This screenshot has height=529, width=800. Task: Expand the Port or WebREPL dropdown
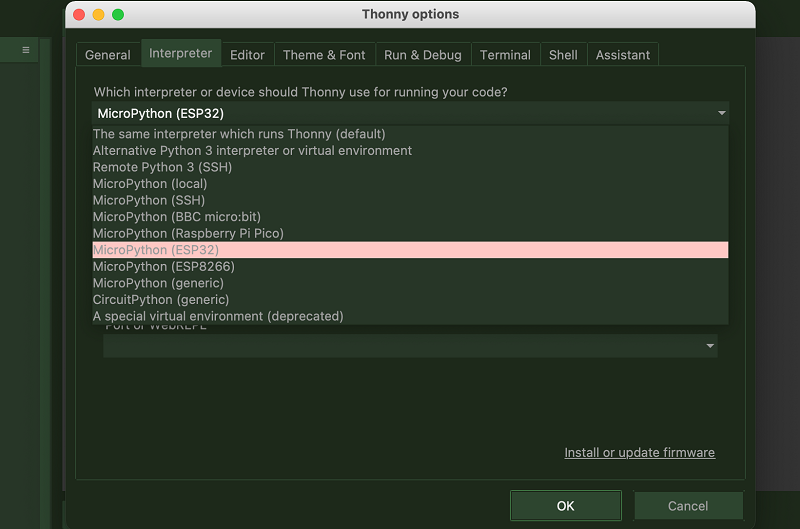710,346
